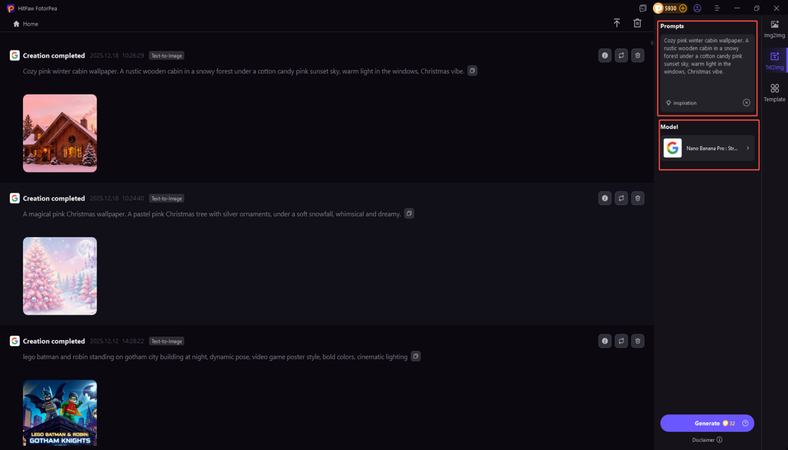Open the user account profile icon

point(697,8)
